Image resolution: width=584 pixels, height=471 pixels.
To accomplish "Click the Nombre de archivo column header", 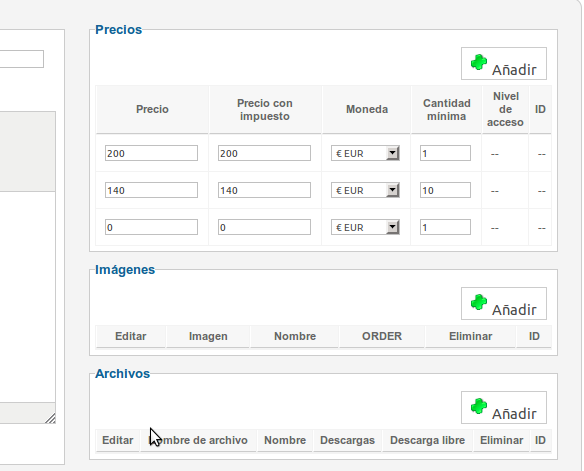I will (x=198, y=440).
